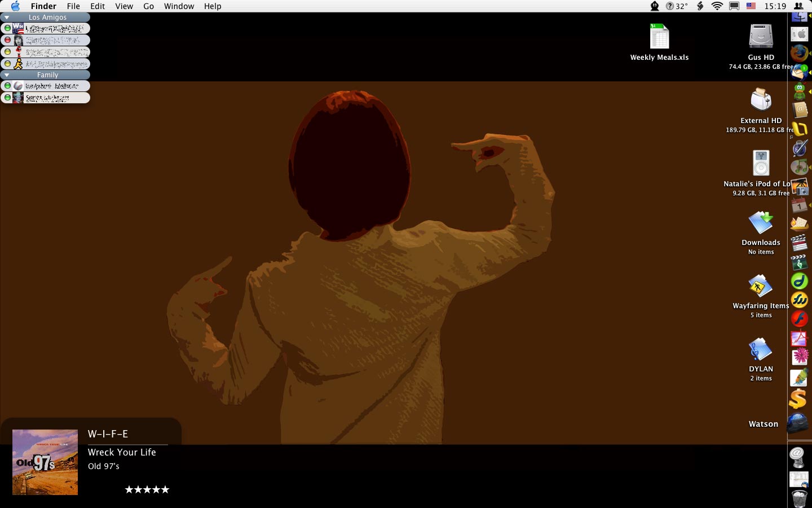
Task: Open the orange bracket-shaped app in the Dock
Action: (x=800, y=129)
